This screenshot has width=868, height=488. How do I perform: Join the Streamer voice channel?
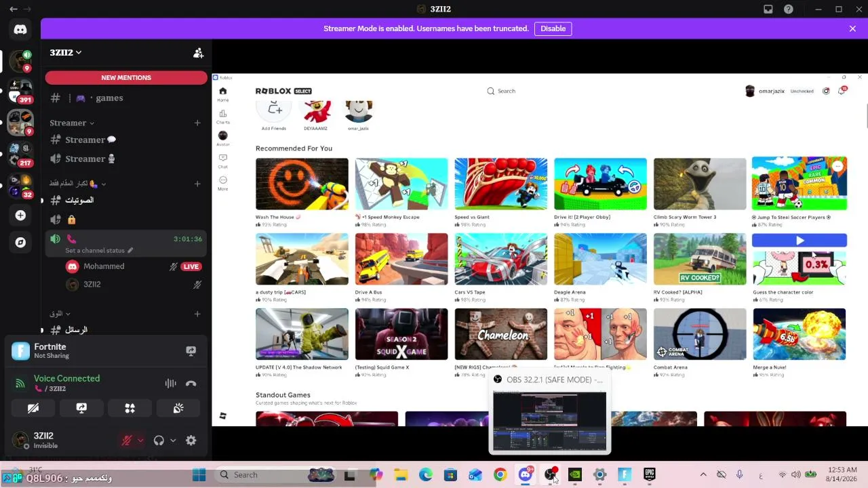[126, 159]
